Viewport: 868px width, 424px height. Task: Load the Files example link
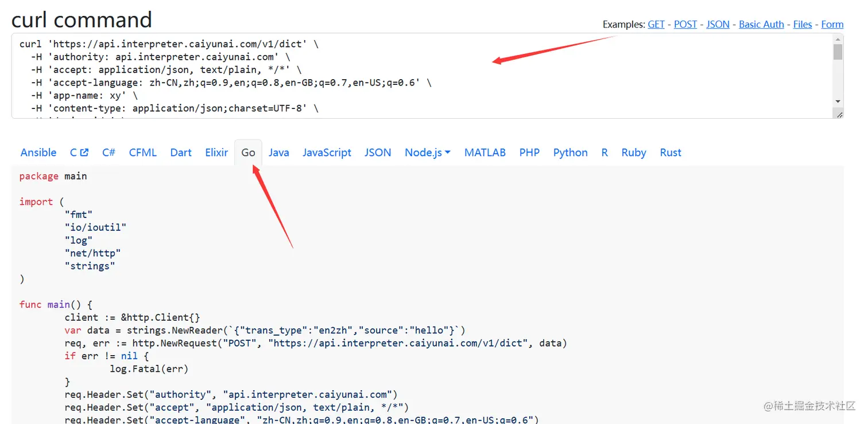pyautogui.click(x=803, y=24)
